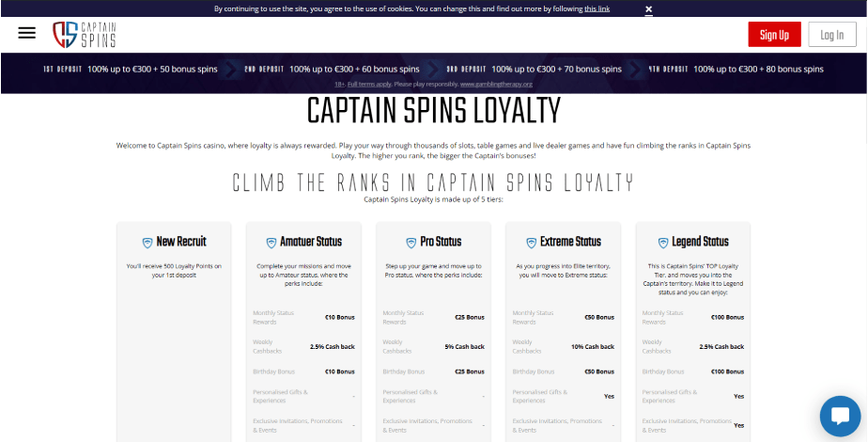Visit the www.gamblingtherapy.org link
Screen dimensions: 868x442
click(496, 85)
